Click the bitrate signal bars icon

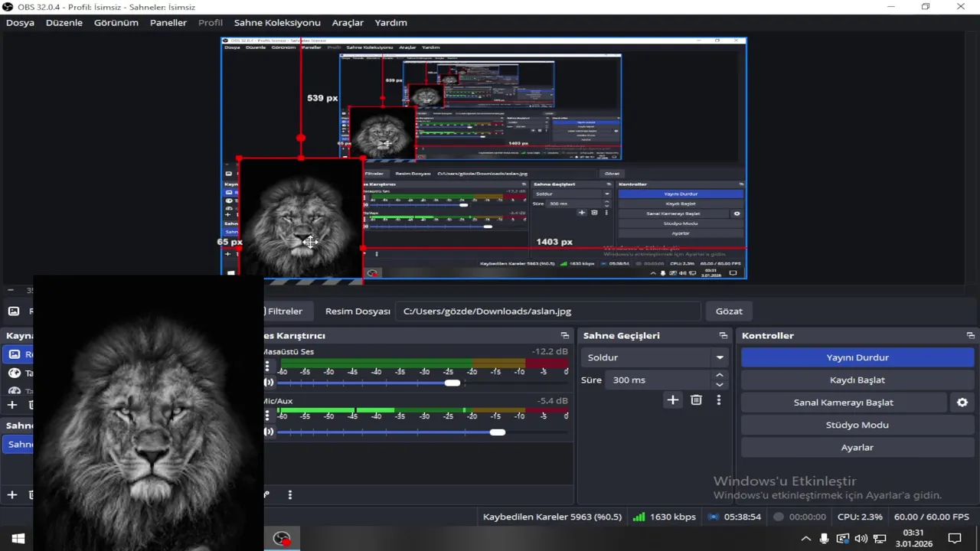pos(639,517)
